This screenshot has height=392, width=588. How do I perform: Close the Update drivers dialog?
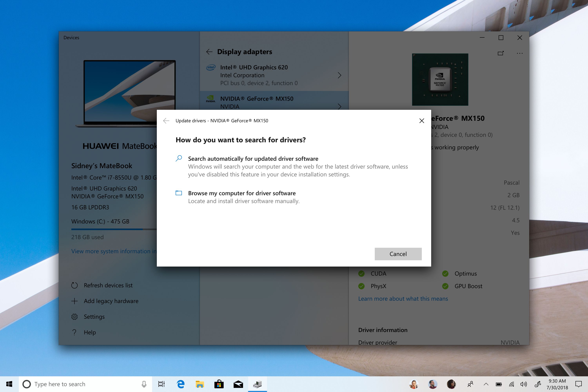(422, 121)
